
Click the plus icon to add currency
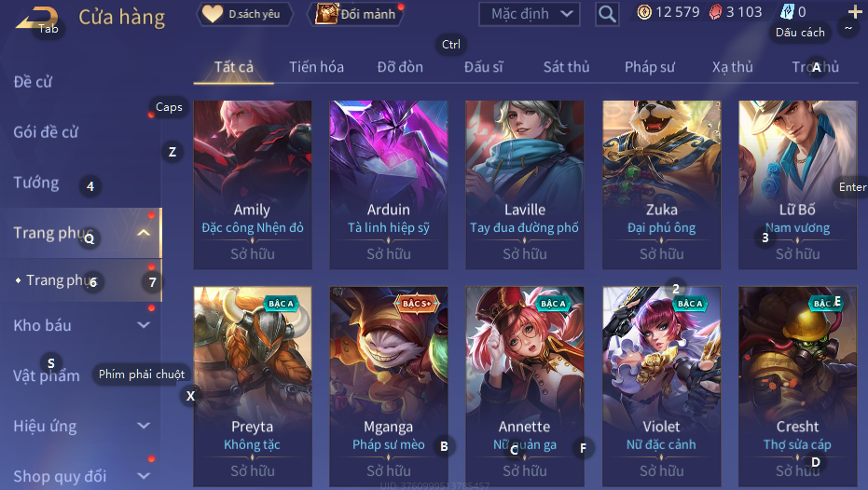point(855,11)
